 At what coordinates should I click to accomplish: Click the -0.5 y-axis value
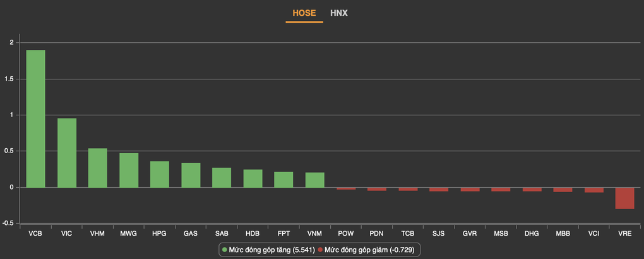tap(8, 223)
